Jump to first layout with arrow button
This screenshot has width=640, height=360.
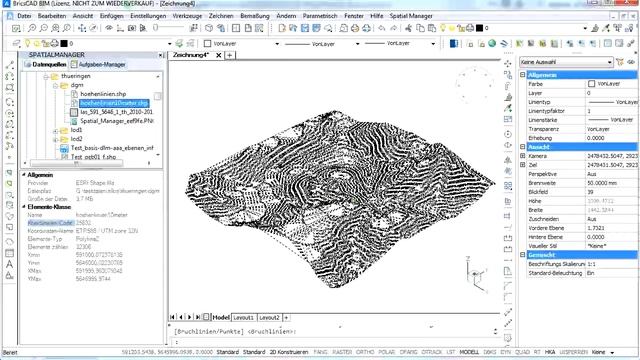pos(172,317)
